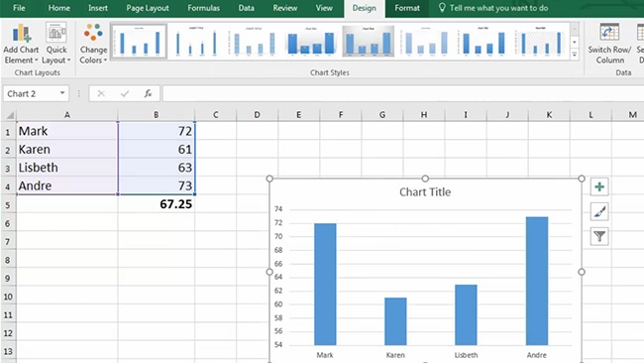Viewport: 644px width, 363px height.
Task: Switch to the View tab
Action: coord(324,8)
